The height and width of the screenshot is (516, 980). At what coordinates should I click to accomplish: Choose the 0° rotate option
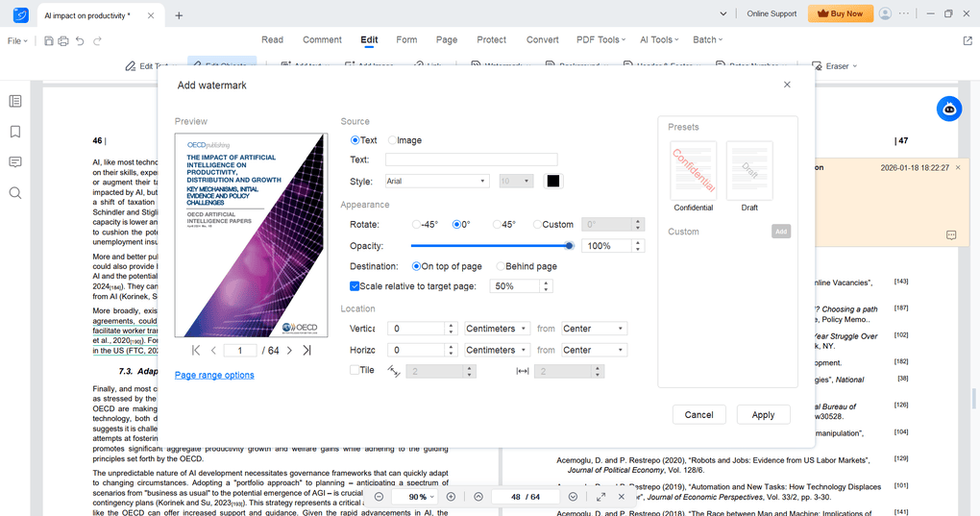456,224
